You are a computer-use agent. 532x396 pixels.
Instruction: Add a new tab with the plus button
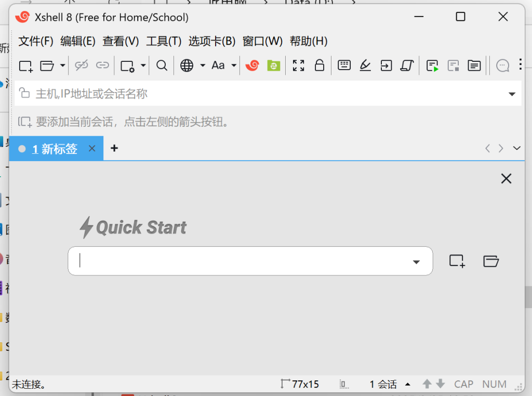(114, 148)
